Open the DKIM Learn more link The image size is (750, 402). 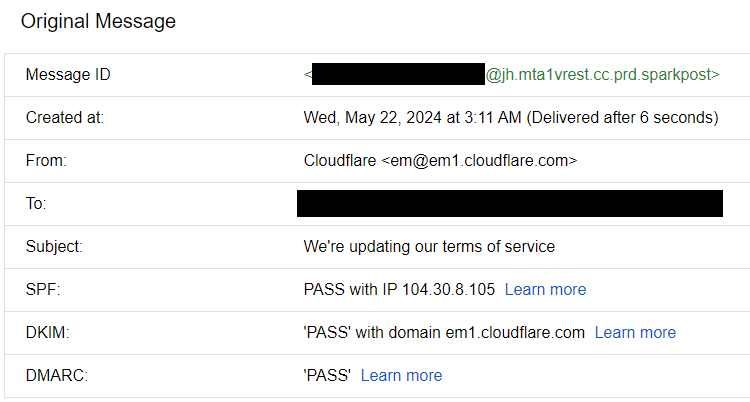(x=635, y=333)
